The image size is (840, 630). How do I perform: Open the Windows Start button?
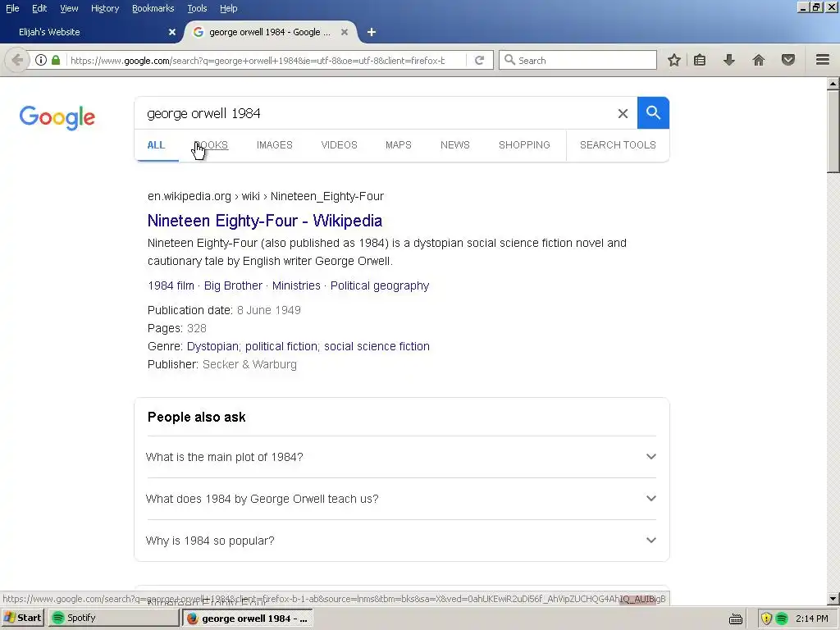pos(23,618)
